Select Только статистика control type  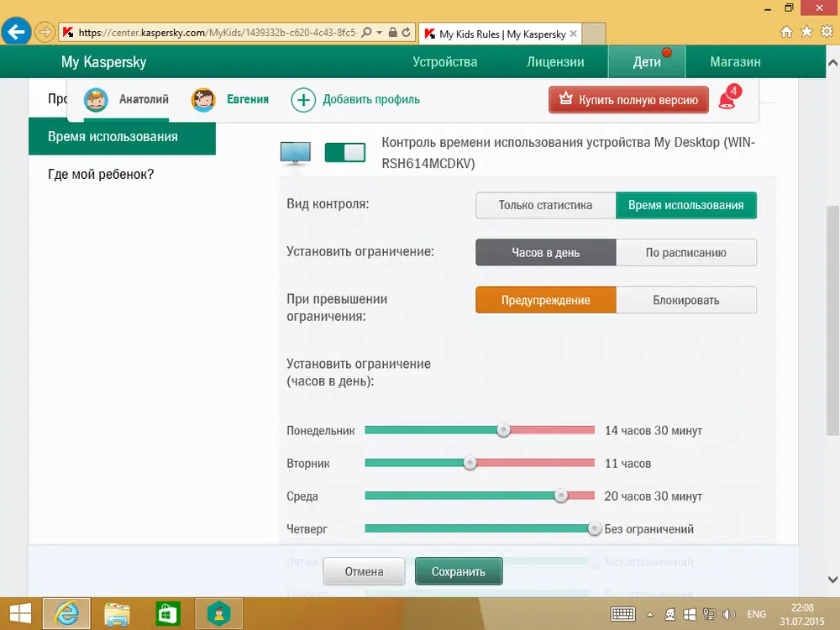click(545, 205)
